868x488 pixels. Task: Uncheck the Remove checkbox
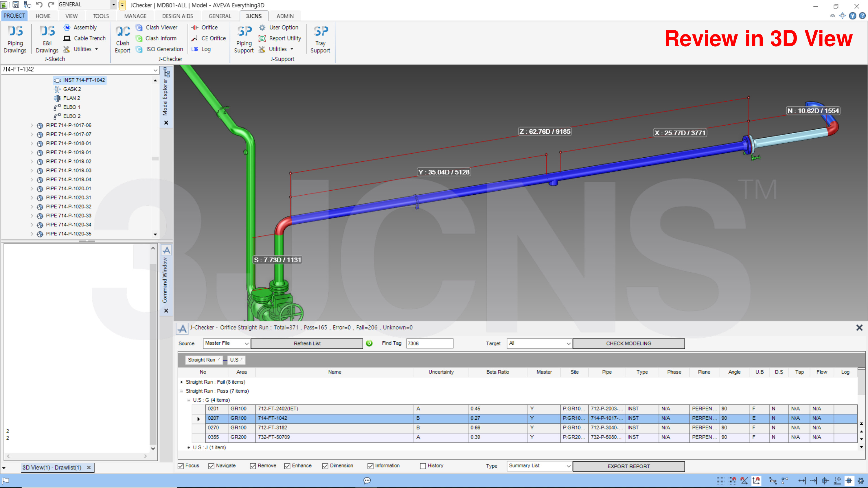pyautogui.click(x=253, y=466)
